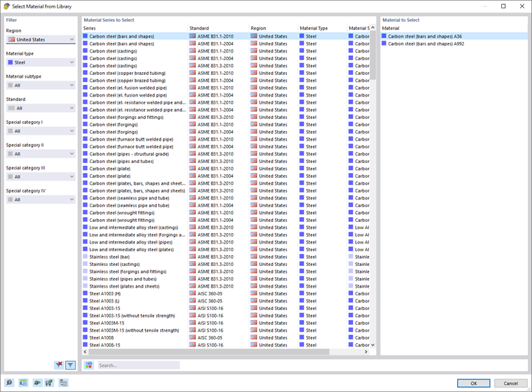532x392 pixels.
Task: Open the units and decimal places icon
Action: coord(23,383)
